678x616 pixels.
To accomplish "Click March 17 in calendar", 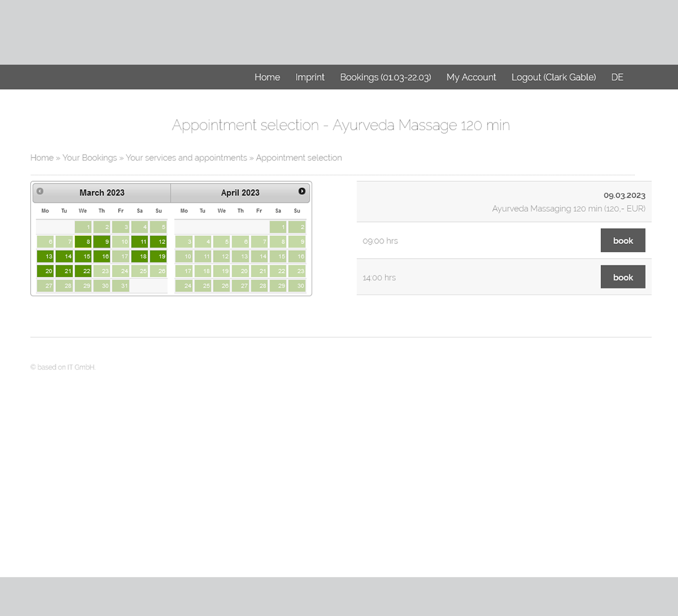I will tap(121, 256).
